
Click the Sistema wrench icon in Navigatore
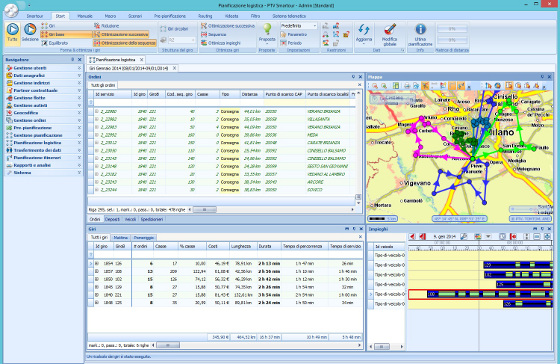coord(9,173)
